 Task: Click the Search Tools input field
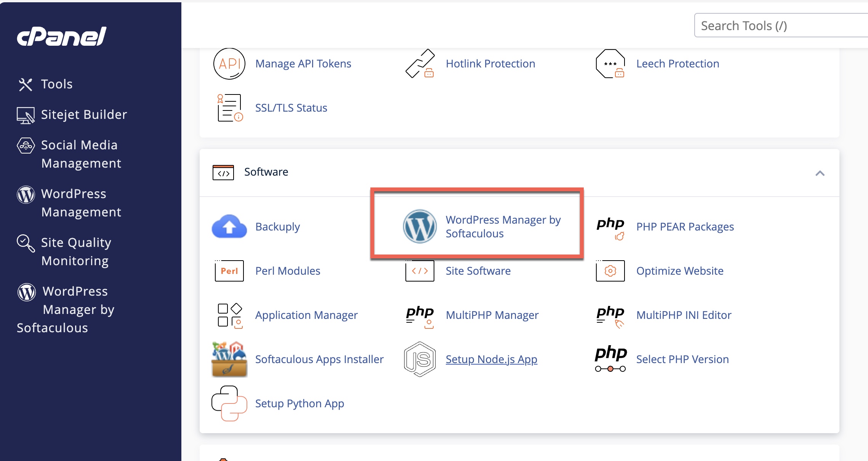coord(781,26)
